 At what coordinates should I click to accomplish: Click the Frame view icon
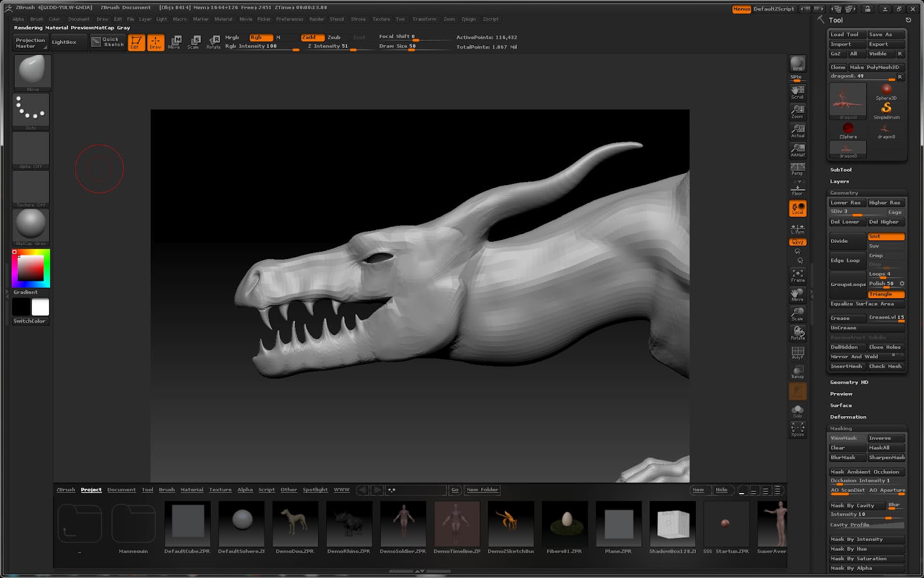coord(798,276)
